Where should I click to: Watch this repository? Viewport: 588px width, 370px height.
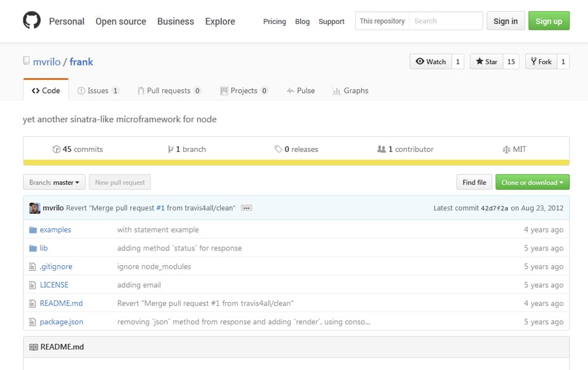click(x=431, y=62)
